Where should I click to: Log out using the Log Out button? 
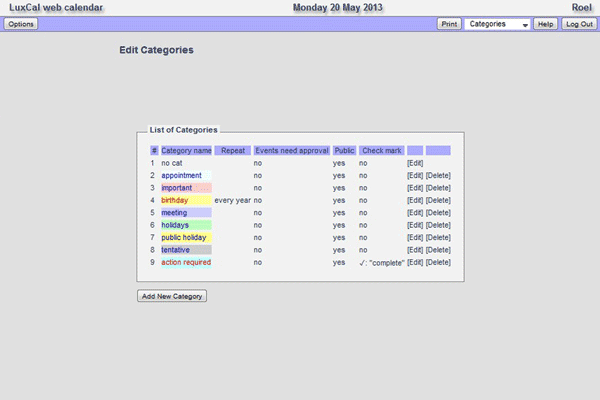[x=578, y=24]
